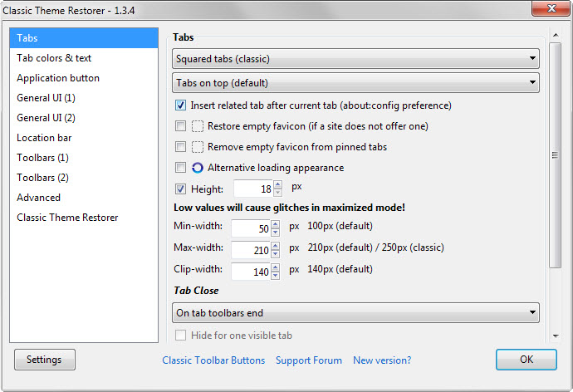Click the low values glitch warning text
573x392 pixels.
point(289,208)
